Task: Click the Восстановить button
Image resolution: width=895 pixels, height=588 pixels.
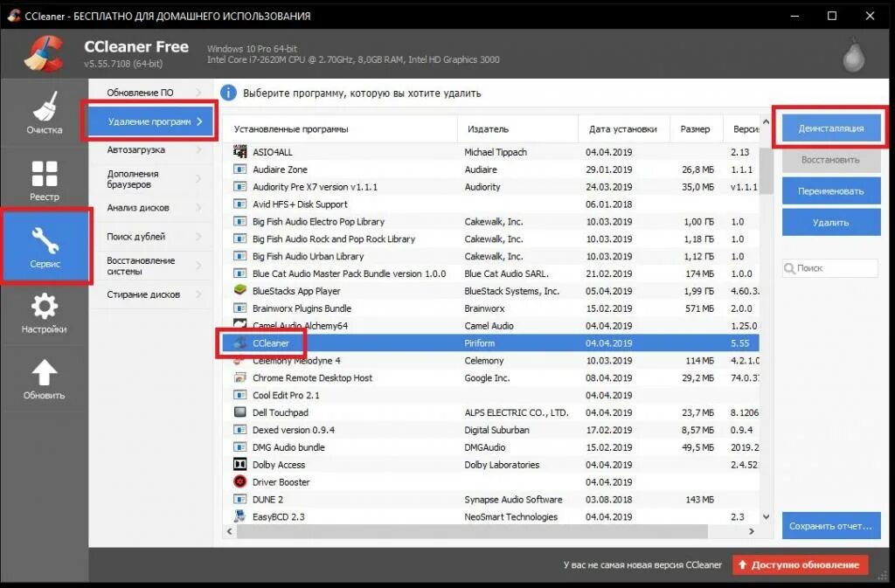Action: [x=830, y=160]
